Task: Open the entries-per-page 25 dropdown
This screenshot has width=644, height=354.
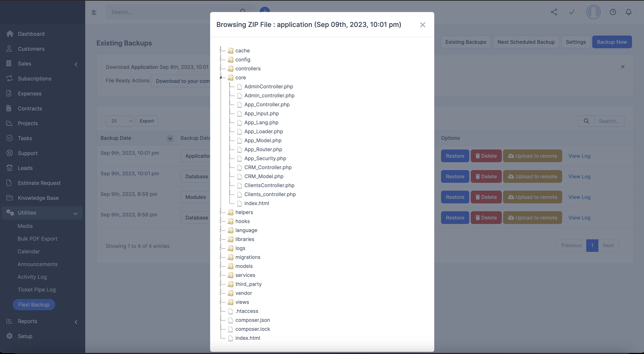Action: click(x=119, y=121)
